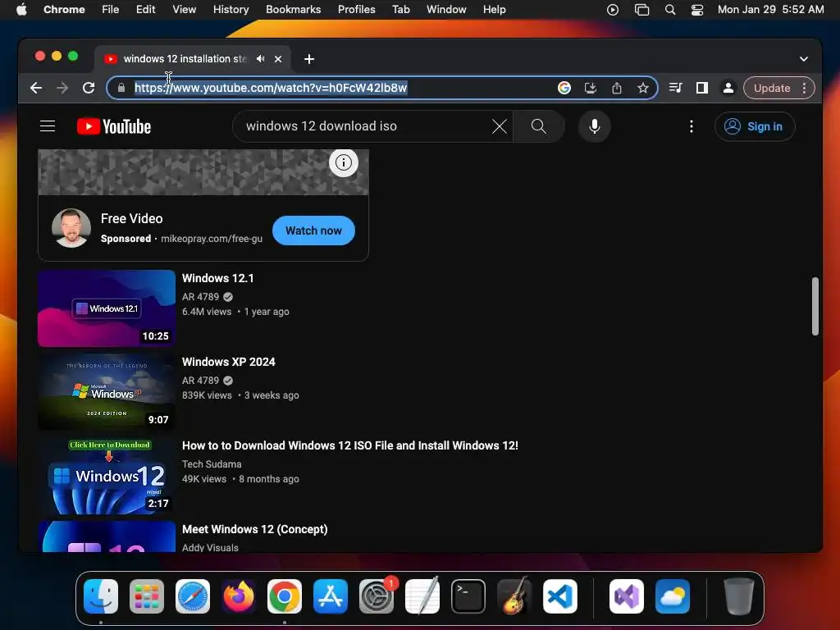Close the windows 12 installation tab

tap(278, 59)
